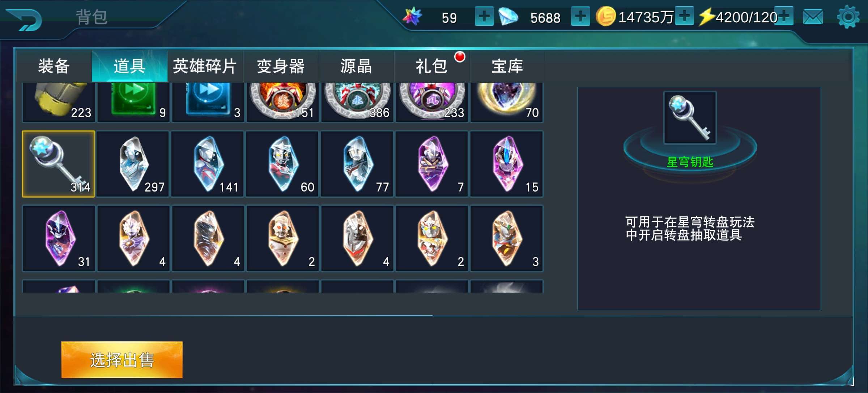Click the 星穹钥匙 preview icon in detail panel
Viewport: 868px width, 393px height.
pyautogui.click(x=690, y=118)
